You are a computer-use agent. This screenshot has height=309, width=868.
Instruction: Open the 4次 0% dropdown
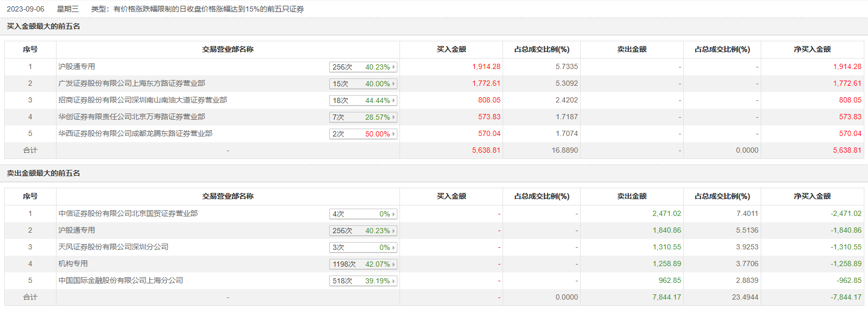(x=363, y=214)
